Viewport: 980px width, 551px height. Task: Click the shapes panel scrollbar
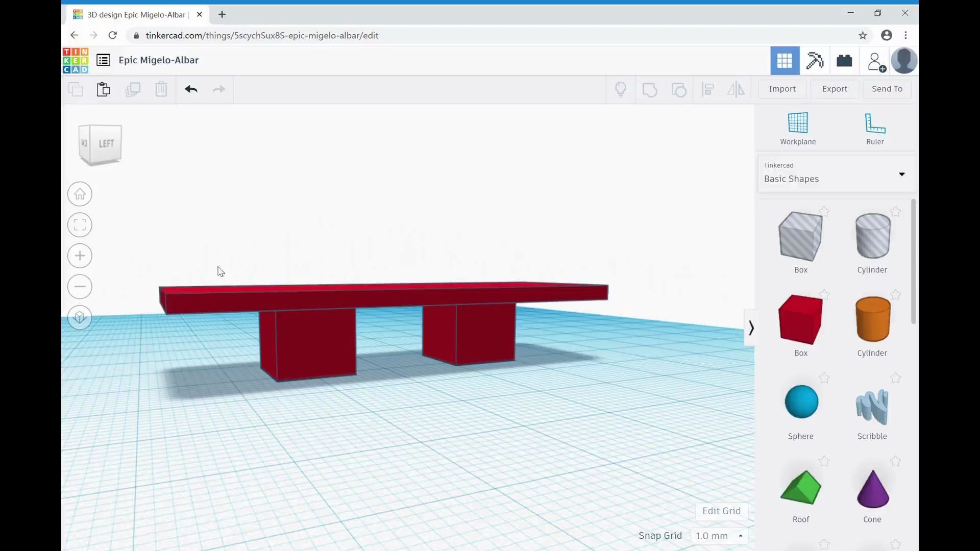(913, 261)
